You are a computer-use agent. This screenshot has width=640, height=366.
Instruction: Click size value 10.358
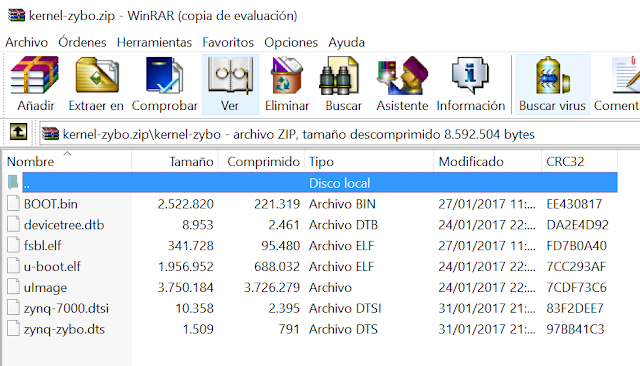coord(195,308)
